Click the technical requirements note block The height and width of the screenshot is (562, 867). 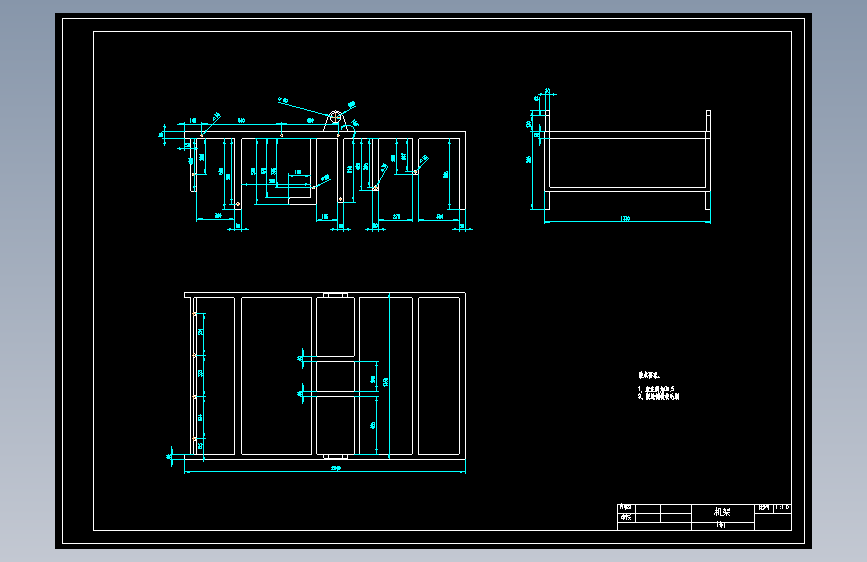tap(659, 386)
